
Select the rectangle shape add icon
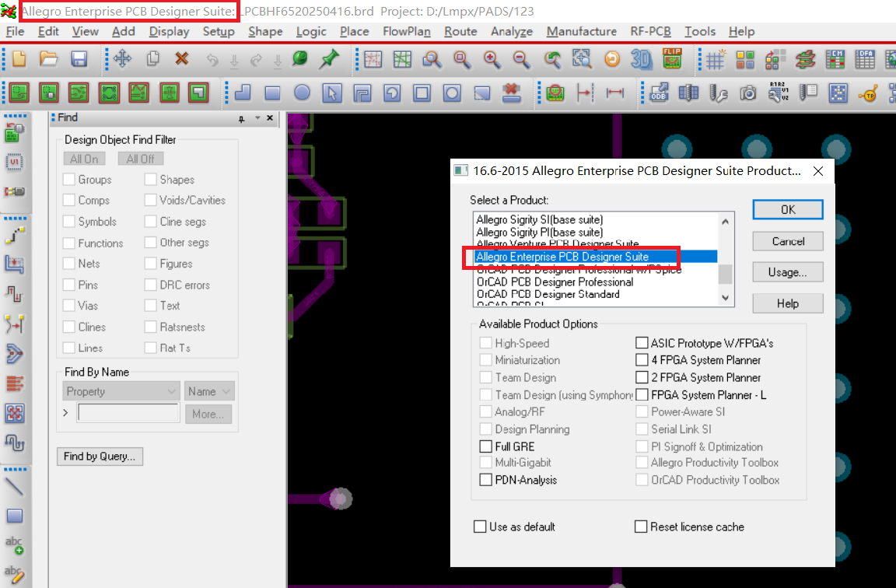pyautogui.click(x=272, y=93)
